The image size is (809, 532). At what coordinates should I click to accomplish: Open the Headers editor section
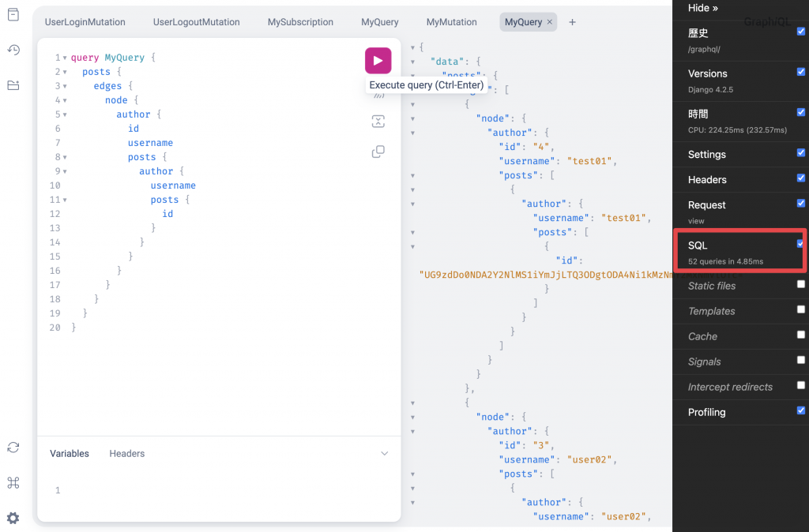coord(127,454)
